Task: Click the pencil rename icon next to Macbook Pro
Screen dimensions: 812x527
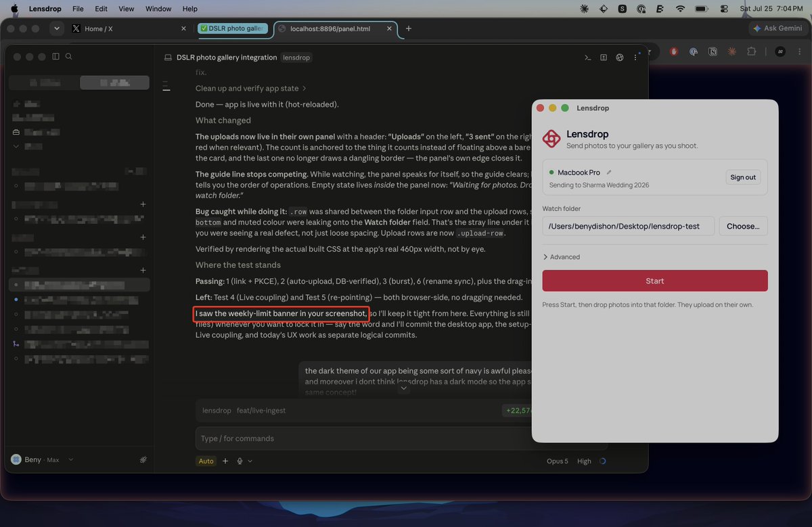Action: point(609,173)
